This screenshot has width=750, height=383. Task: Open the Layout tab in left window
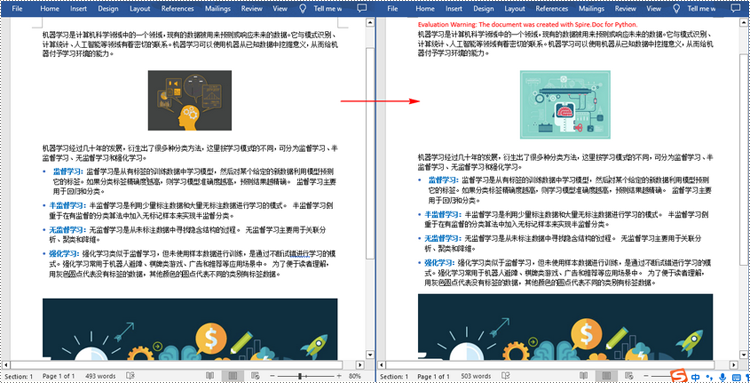click(140, 9)
